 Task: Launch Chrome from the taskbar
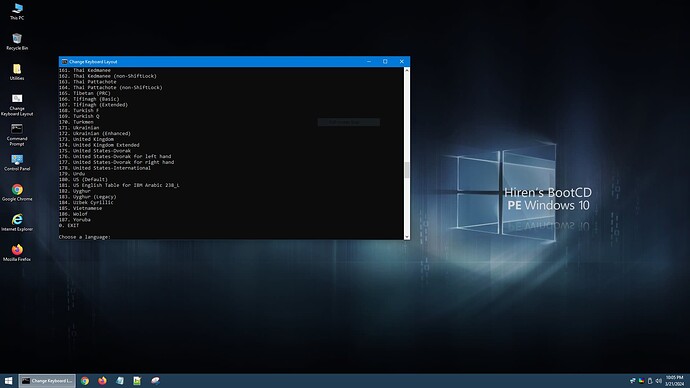(85, 381)
